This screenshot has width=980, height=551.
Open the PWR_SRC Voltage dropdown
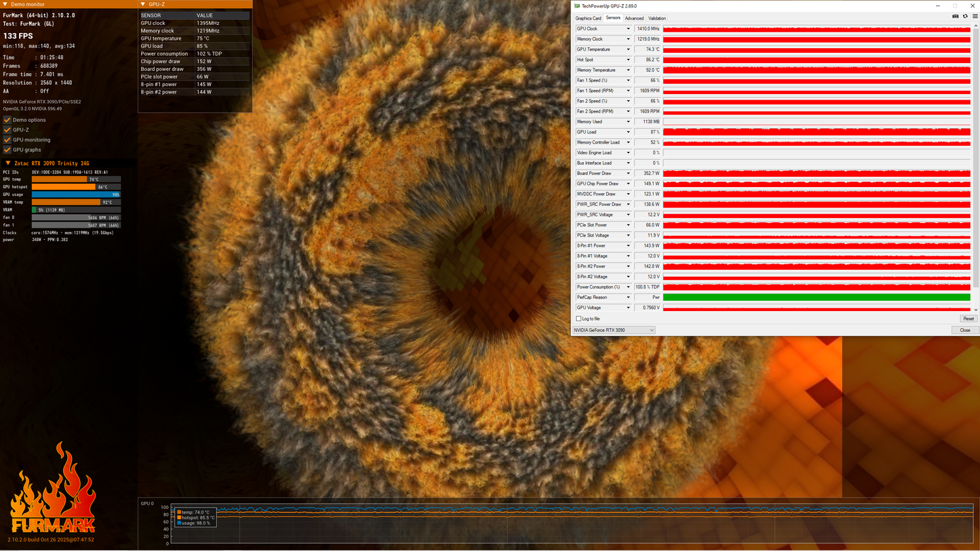(x=628, y=215)
